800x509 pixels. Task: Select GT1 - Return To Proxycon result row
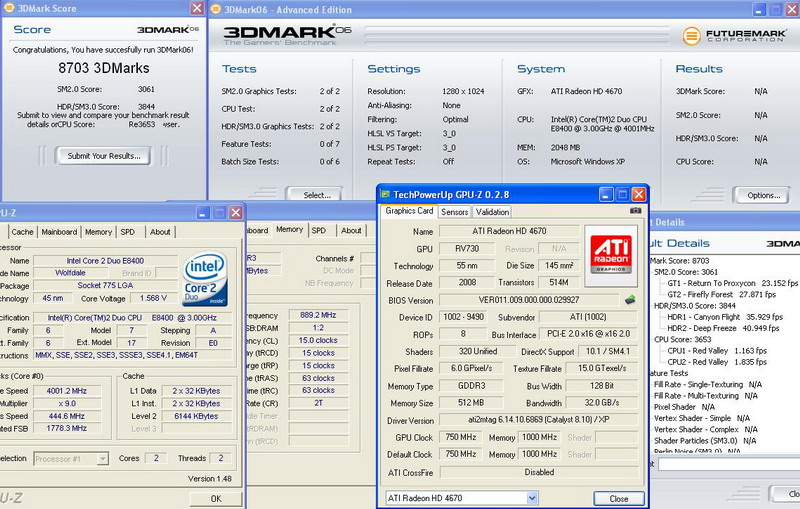732,283
